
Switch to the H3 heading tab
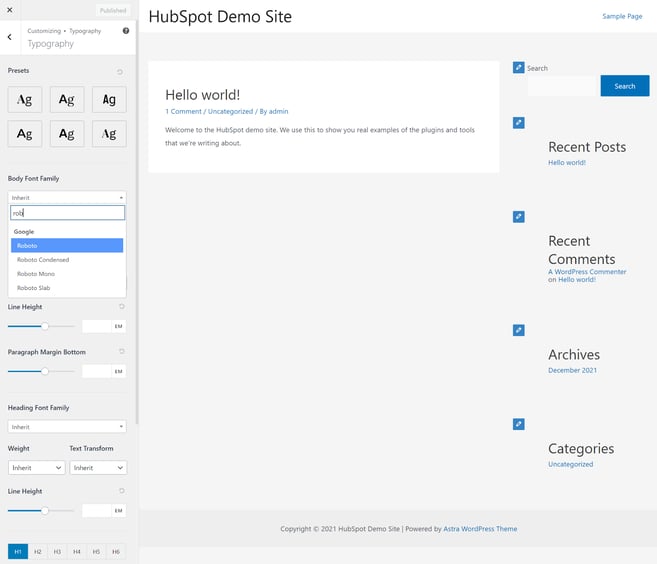tap(57, 551)
